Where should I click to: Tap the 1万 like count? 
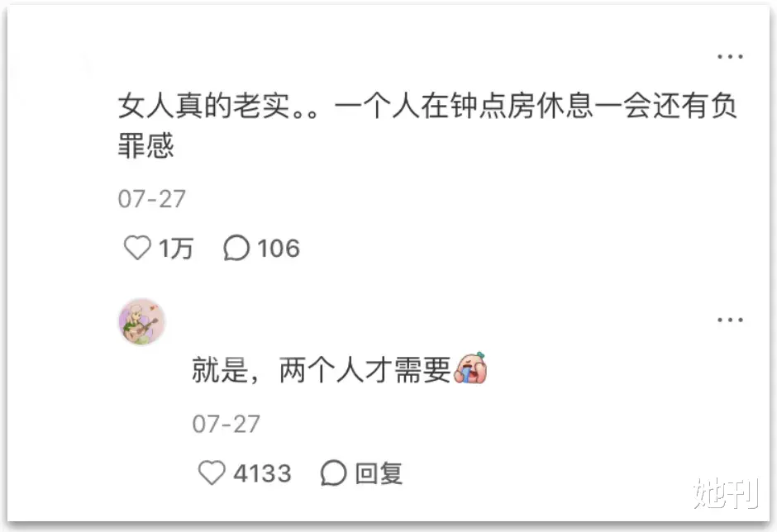tap(176, 248)
